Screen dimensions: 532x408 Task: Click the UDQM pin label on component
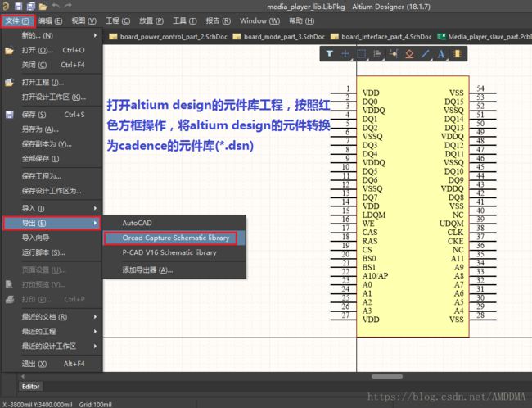[451, 224]
